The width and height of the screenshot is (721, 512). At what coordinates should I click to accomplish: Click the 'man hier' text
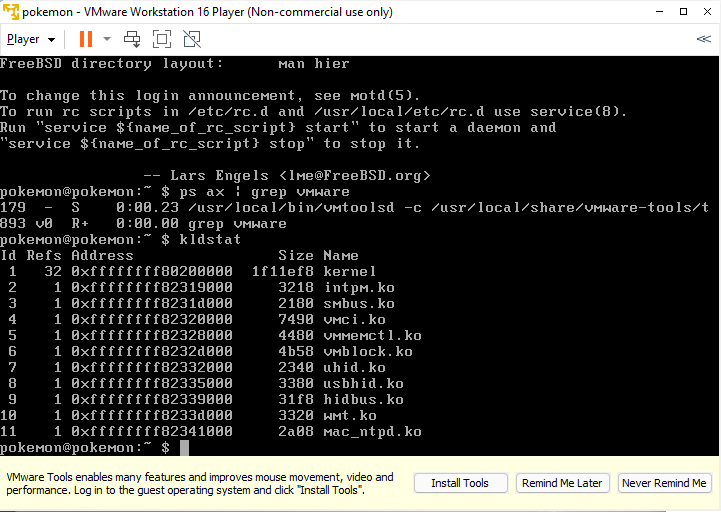pos(314,63)
